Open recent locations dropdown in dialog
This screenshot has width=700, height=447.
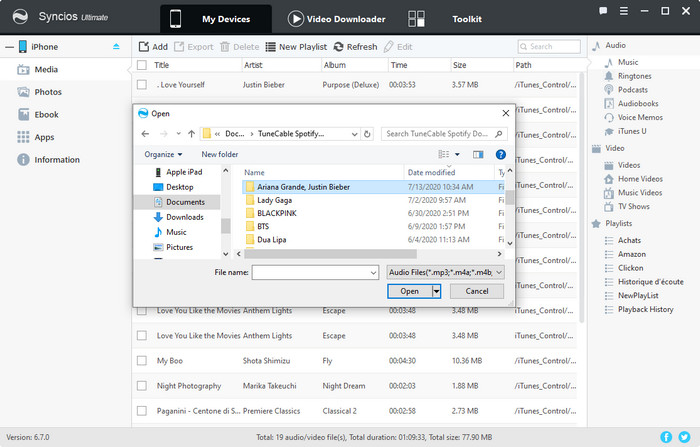tap(178, 134)
